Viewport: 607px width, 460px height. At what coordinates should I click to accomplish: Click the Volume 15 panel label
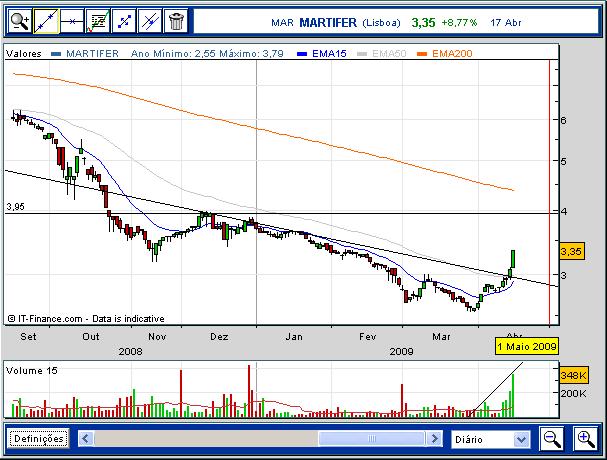pos(32,371)
